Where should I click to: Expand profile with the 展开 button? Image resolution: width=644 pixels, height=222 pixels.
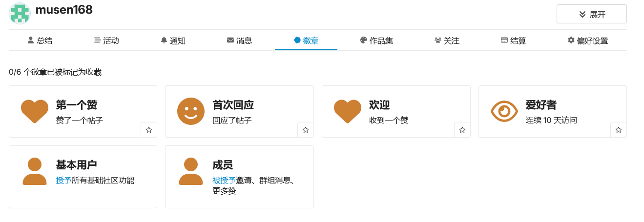pos(592,14)
